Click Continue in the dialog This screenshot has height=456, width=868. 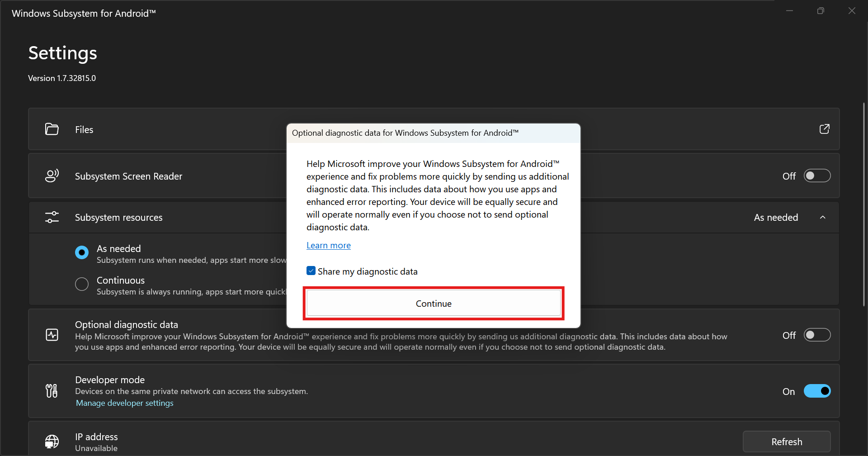[434, 303]
